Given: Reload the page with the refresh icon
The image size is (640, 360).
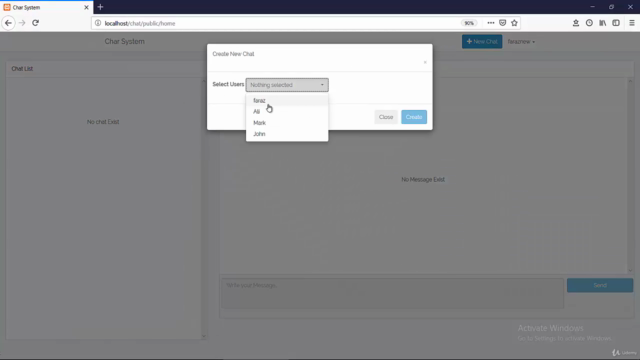Looking at the screenshot, I should point(36,23).
